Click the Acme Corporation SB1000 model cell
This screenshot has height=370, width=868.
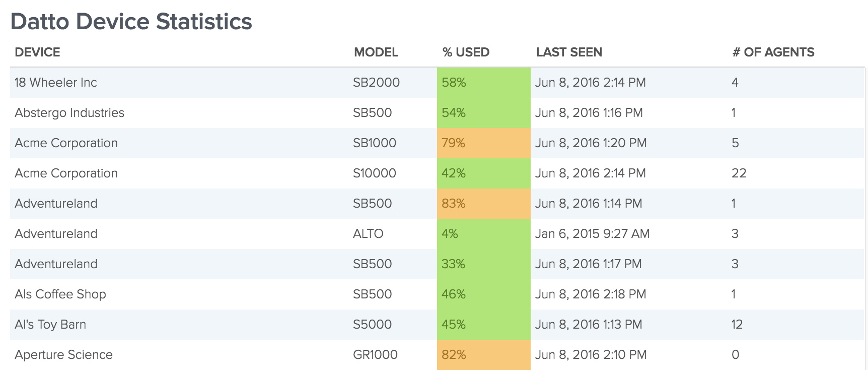375,143
